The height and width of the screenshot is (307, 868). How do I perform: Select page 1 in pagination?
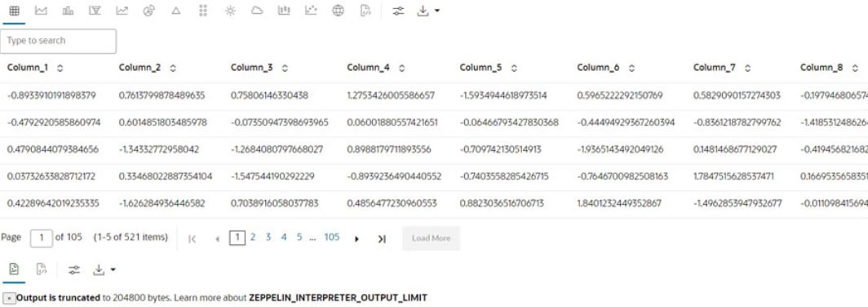pyautogui.click(x=237, y=238)
